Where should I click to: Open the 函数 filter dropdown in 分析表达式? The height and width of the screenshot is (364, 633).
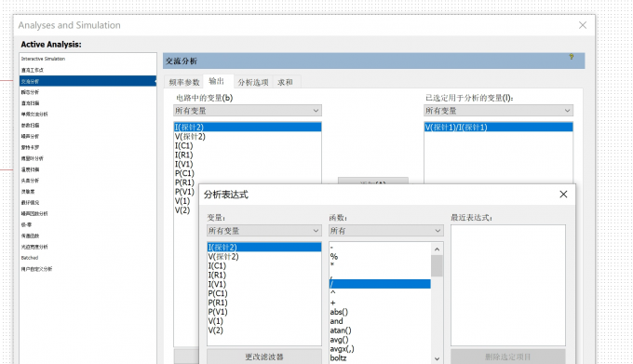click(386, 231)
